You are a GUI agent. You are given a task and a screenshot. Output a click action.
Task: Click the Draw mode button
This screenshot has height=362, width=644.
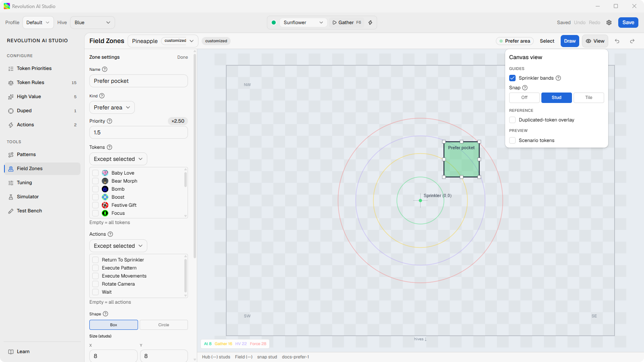570,41
